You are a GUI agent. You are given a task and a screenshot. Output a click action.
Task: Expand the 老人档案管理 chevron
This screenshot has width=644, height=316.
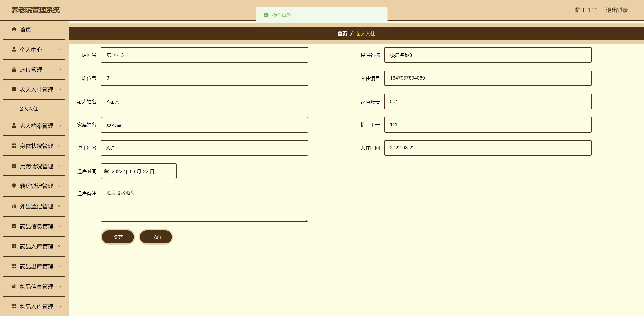[60, 125]
